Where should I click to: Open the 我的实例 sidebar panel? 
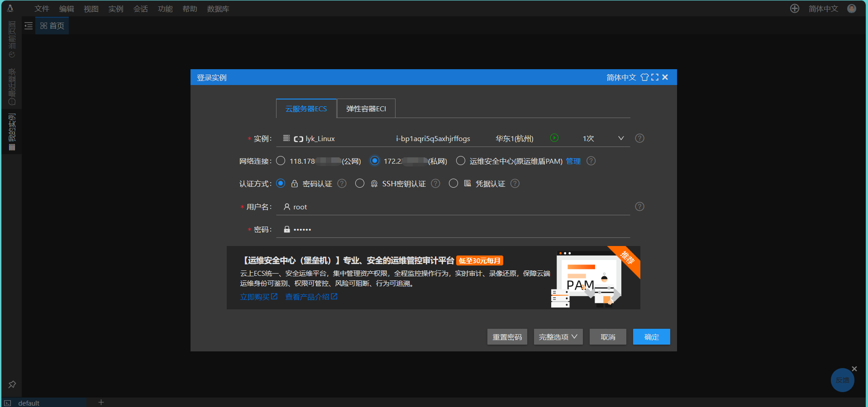point(12,132)
